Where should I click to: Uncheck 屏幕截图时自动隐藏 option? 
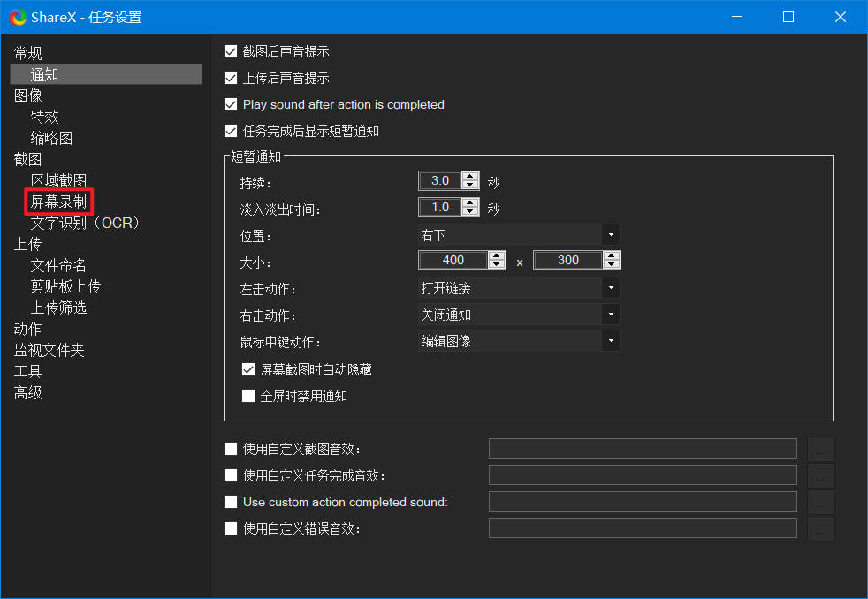pos(248,369)
